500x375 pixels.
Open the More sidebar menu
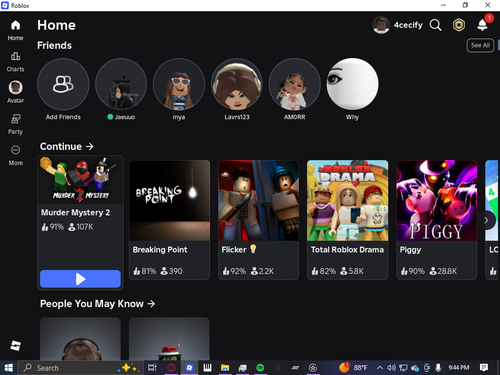pyautogui.click(x=15, y=150)
